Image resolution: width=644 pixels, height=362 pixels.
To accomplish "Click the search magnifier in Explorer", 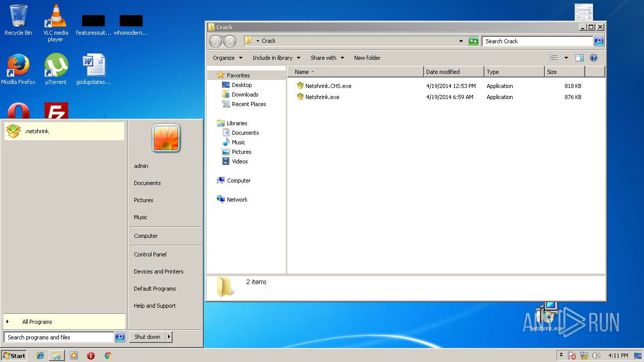I will pyautogui.click(x=598, y=41).
